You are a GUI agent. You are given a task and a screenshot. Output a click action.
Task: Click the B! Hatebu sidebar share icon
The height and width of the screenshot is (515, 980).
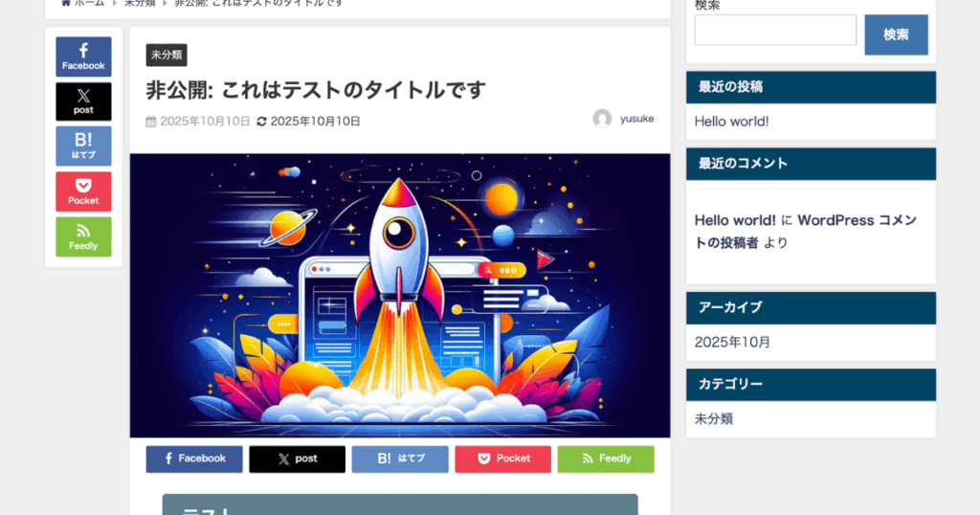click(83, 146)
